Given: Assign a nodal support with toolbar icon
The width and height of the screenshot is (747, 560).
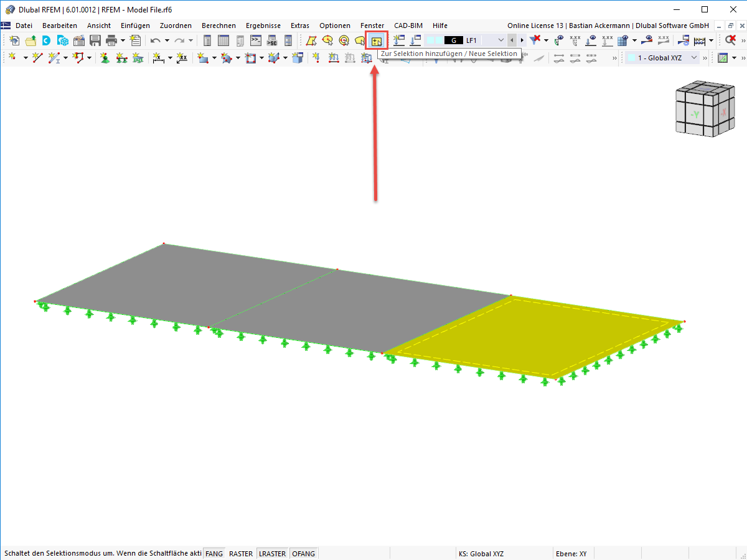Looking at the screenshot, I should pyautogui.click(x=105, y=58).
